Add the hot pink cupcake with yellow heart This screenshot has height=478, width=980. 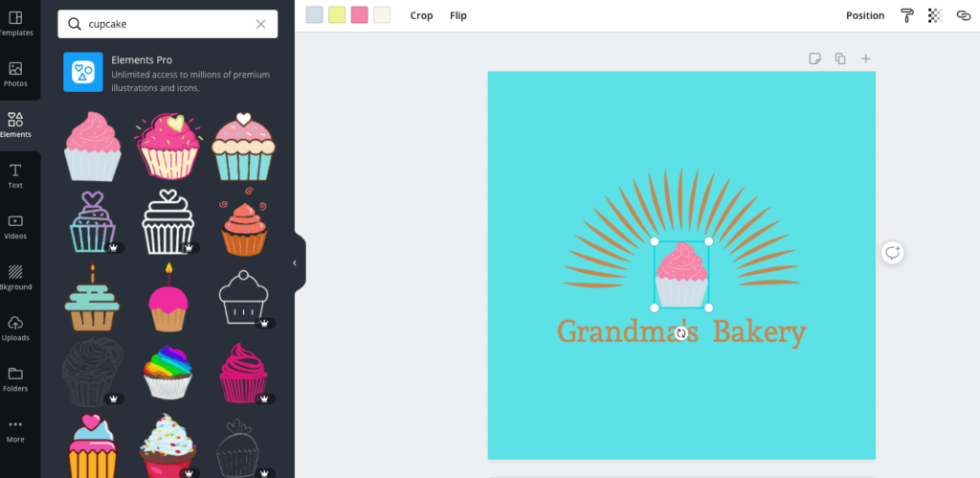(x=167, y=147)
